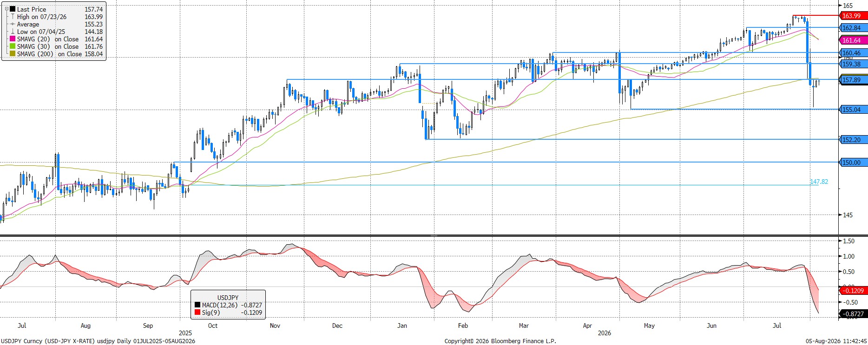Click the magenta 161.64 moving average tag
The width and height of the screenshot is (868, 345).
853,40
